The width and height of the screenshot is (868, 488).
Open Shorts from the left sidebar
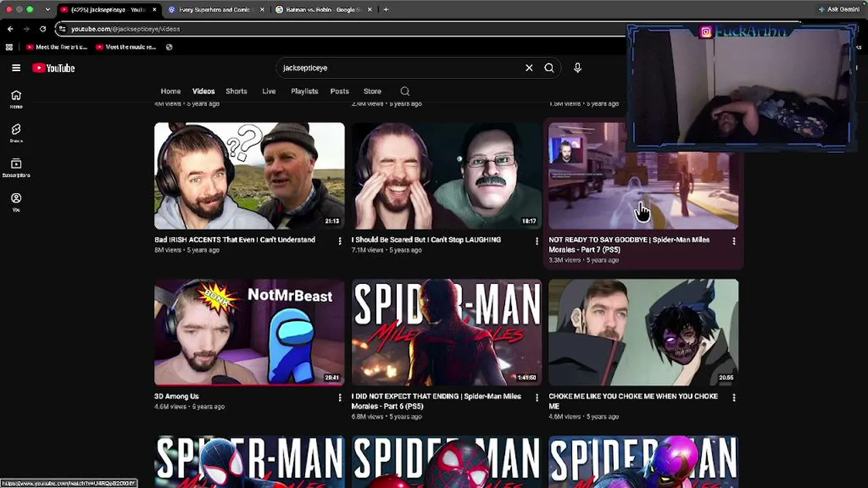(x=16, y=133)
